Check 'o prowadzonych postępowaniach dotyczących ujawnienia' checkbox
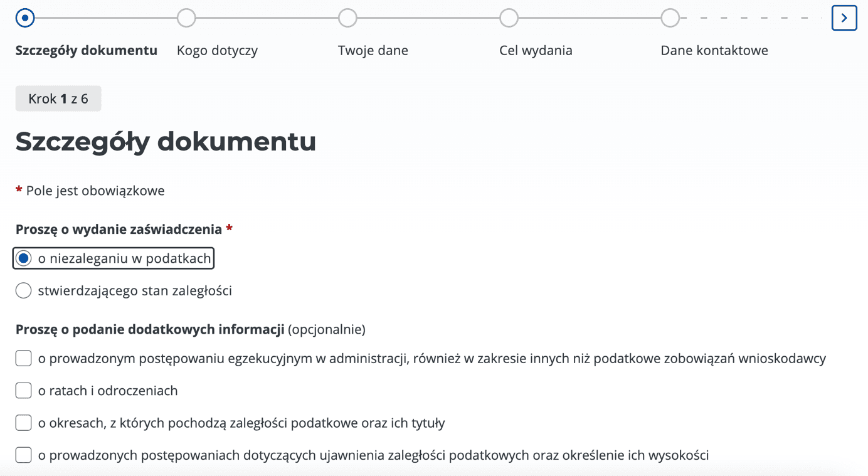868x476 pixels. (24, 455)
